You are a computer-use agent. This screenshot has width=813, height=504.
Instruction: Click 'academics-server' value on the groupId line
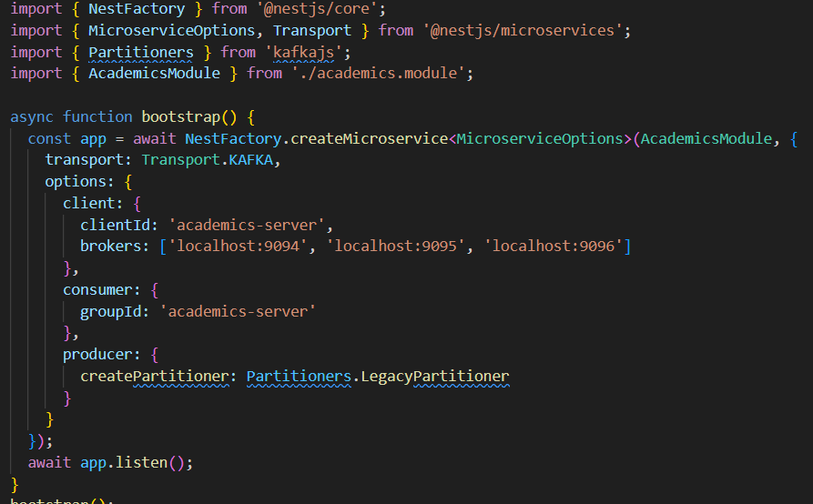coord(238,312)
